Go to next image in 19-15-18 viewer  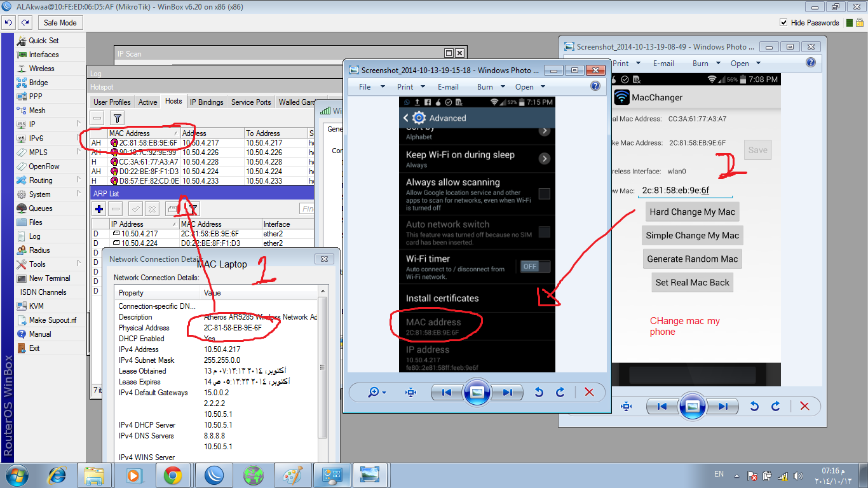506,392
